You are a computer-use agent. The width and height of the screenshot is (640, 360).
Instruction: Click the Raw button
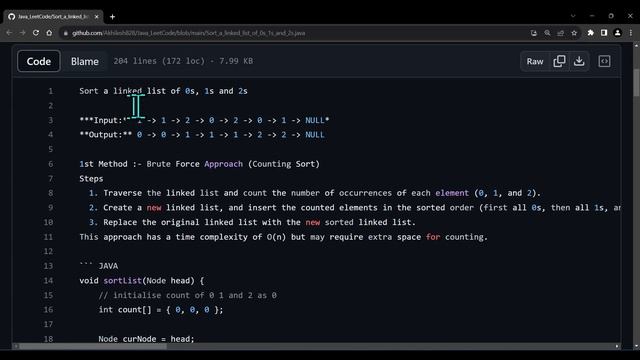tap(535, 61)
